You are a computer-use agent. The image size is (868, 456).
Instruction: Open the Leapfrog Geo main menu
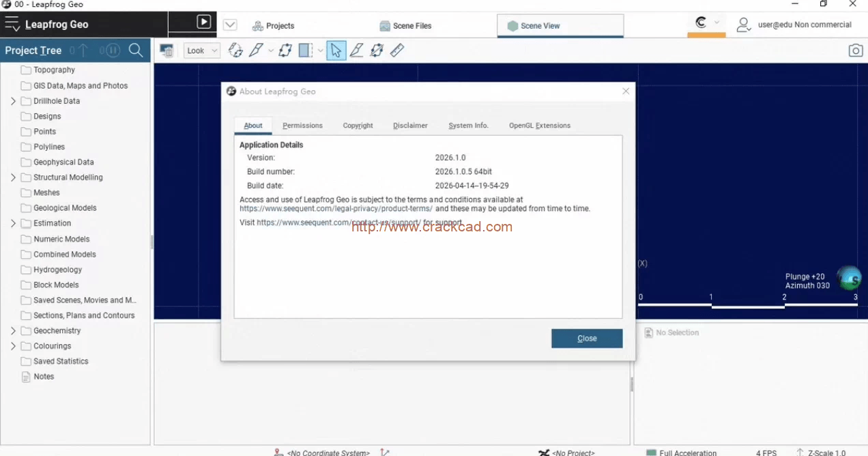click(12, 25)
